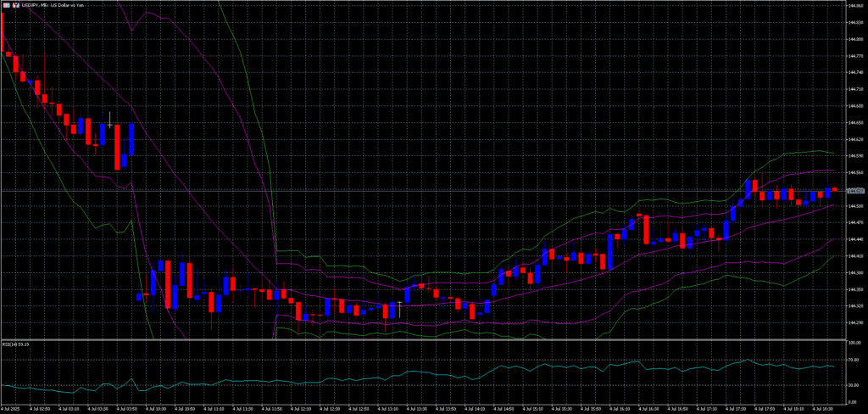
Task: Click the 144.590 price axis label
Action: pos(856,156)
